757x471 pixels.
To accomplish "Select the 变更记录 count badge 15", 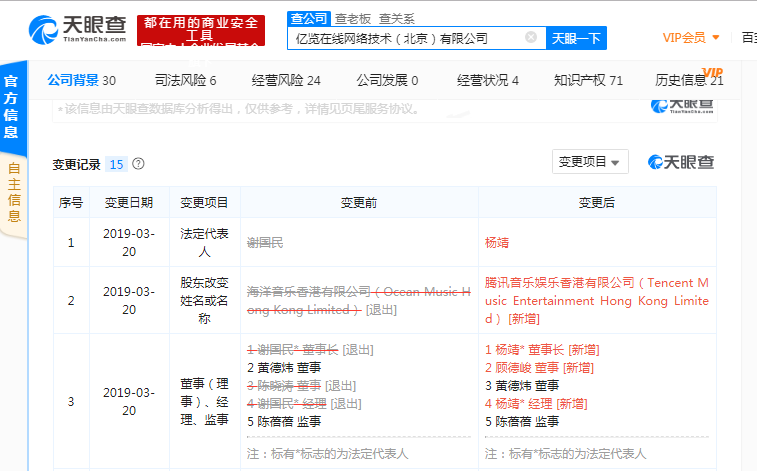I will pos(116,165).
